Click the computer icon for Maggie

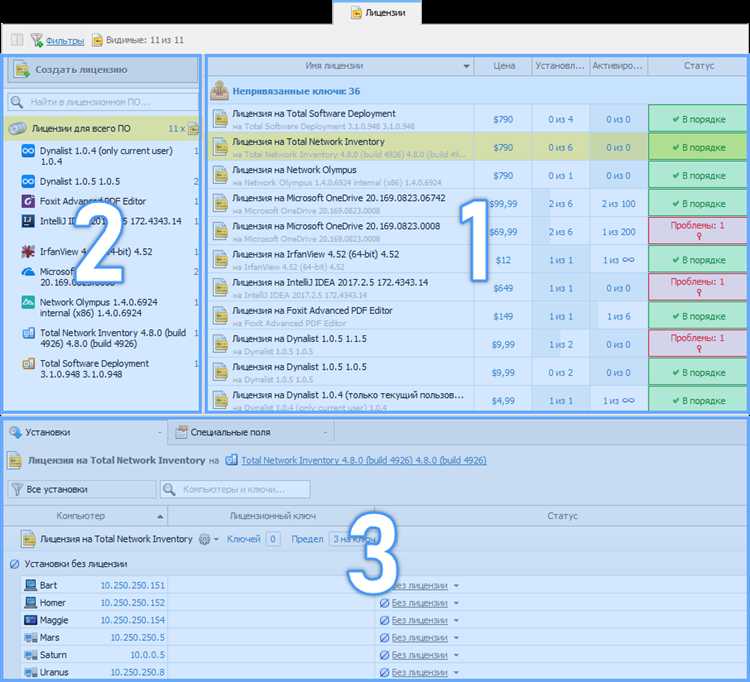(x=30, y=621)
